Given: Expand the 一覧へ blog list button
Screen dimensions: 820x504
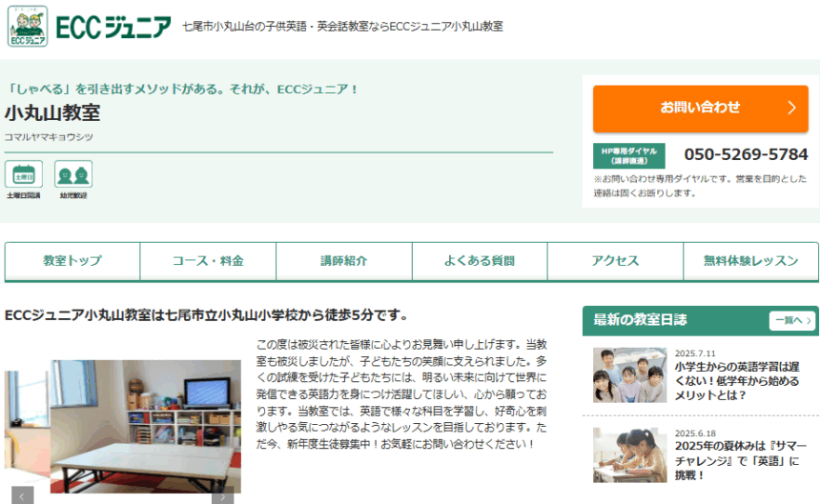Looking at the screenshot, I should (792, 321).
